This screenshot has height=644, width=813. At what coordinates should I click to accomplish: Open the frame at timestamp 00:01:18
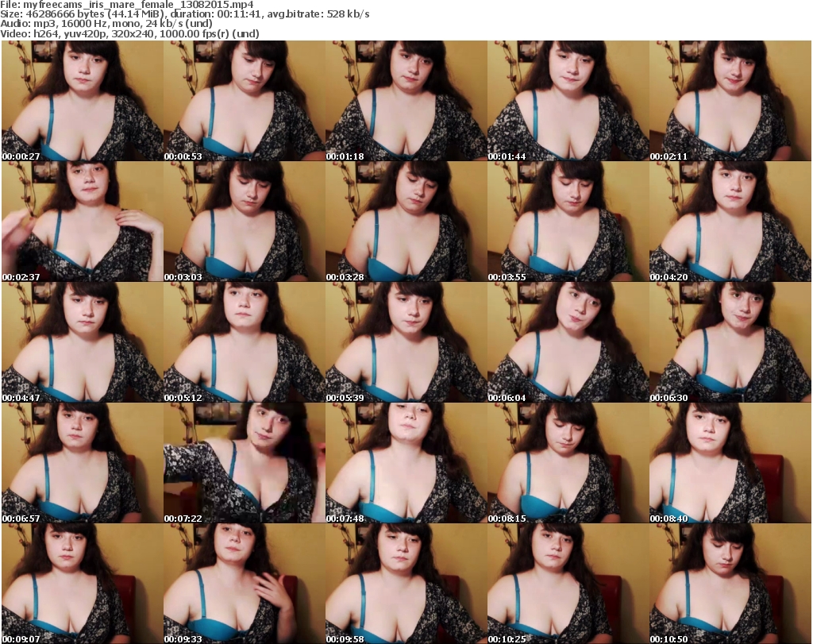[x=406, y=101]
